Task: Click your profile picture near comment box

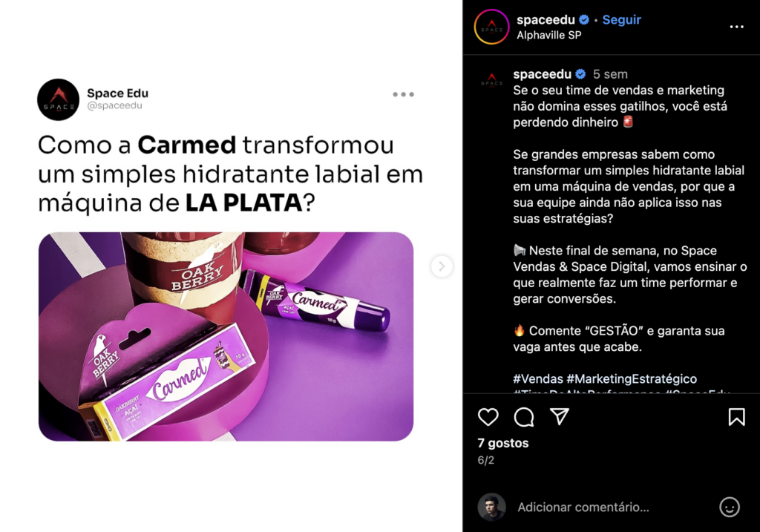Action: pyautogui.click(x=491, y=508)
